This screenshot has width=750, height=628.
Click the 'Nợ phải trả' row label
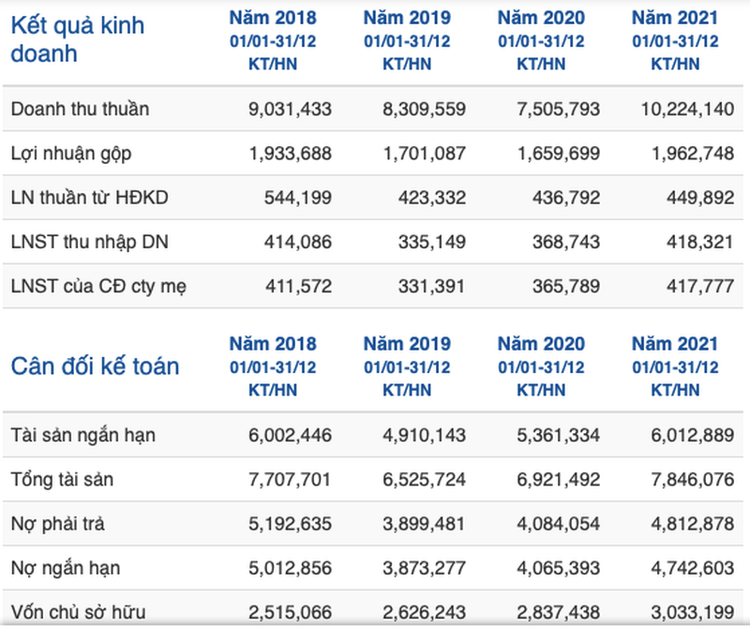click(59, 524)
